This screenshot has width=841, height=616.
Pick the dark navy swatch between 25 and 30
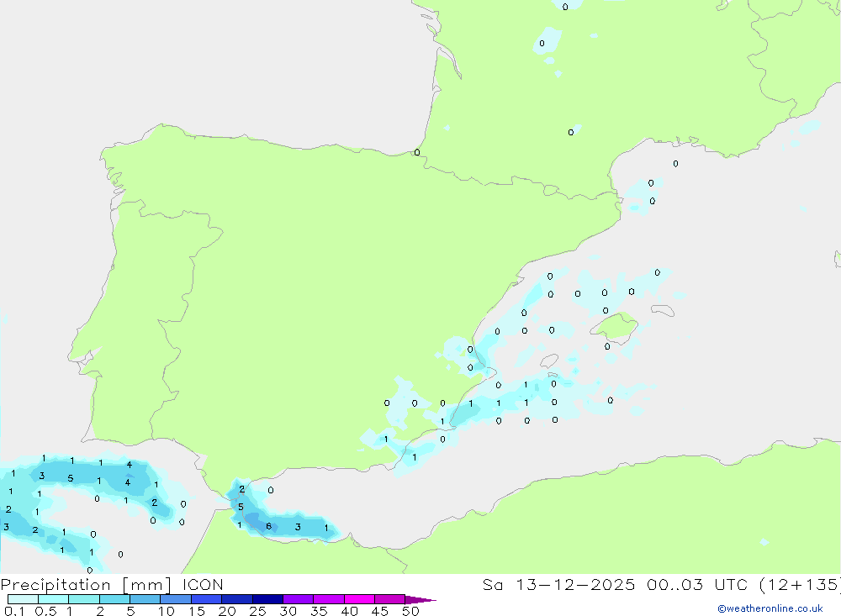pyautogui.click(x=267, y=599)
